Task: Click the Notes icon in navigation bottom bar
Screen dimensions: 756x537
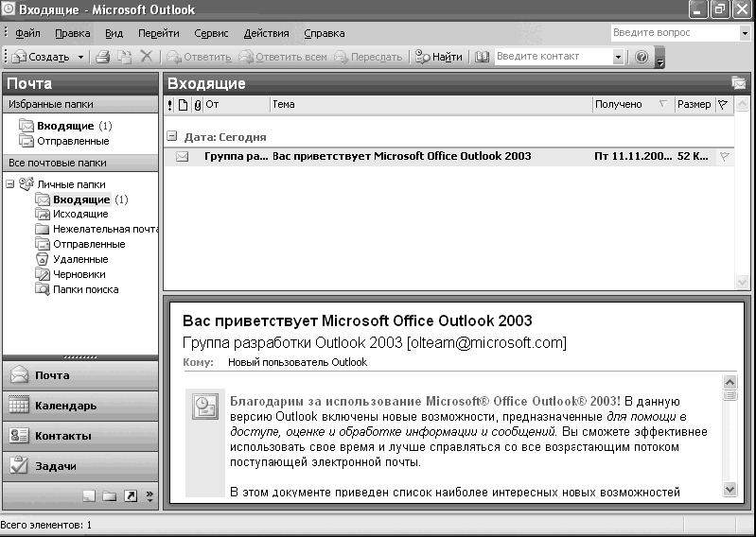Action: [x=89, y=495]
